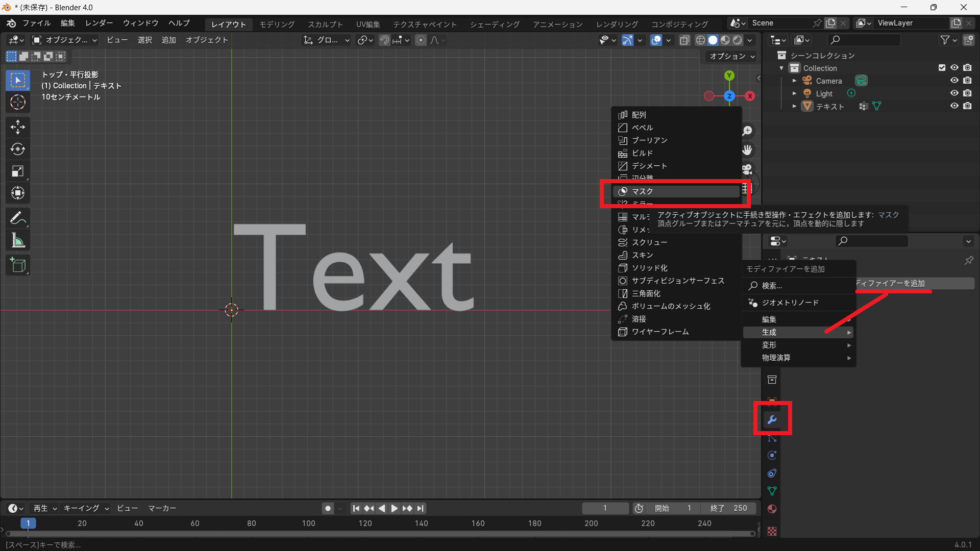Image resolution: width=980 pixels, height=551 pixels.
Task: Select the Move tool in toolbar
Action: [18, 127]
